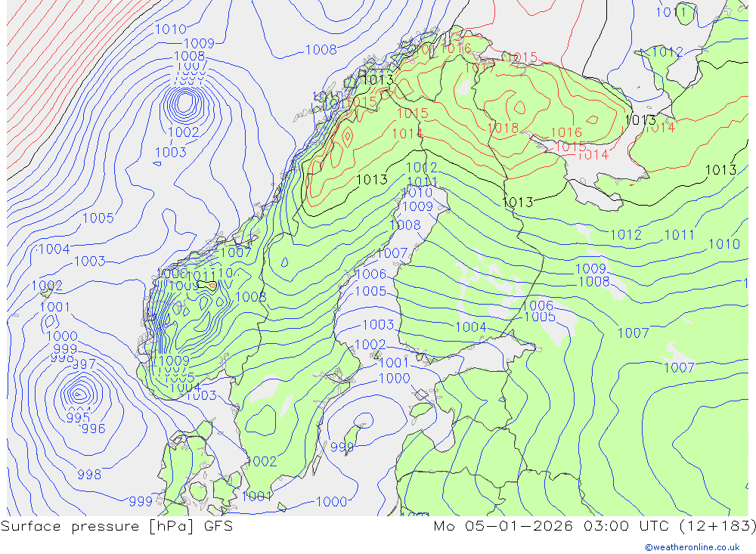Click the 999 label beside Gotland island

(x=342, y=447)
